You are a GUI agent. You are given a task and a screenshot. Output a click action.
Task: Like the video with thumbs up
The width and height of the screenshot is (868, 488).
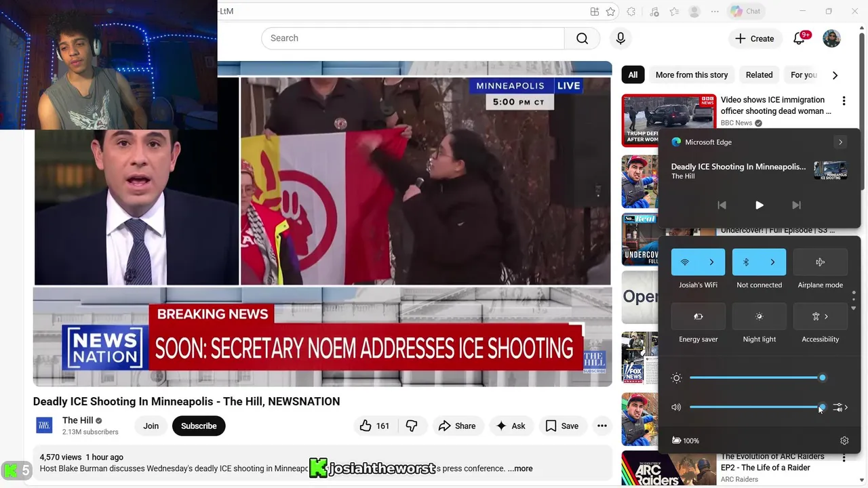374,426
